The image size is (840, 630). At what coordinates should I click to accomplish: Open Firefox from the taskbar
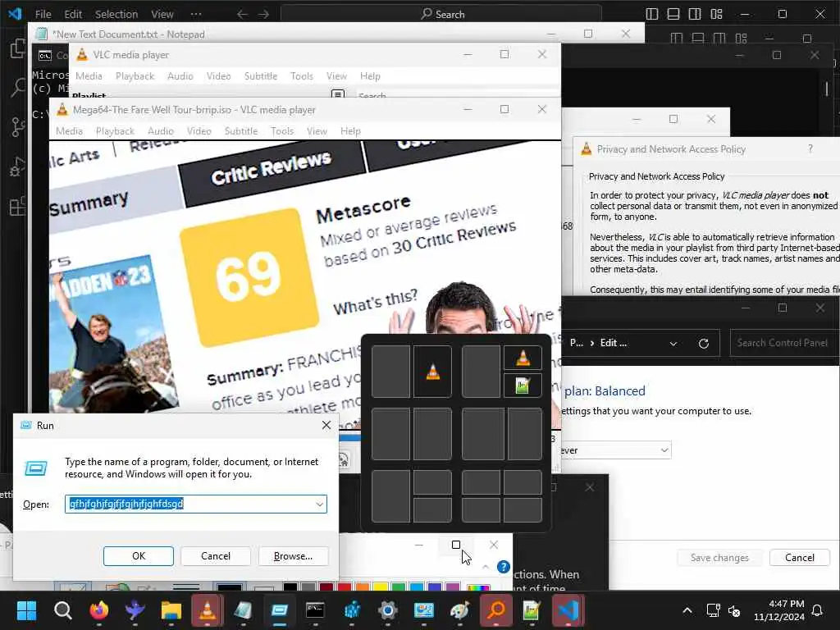pos(98,610)
